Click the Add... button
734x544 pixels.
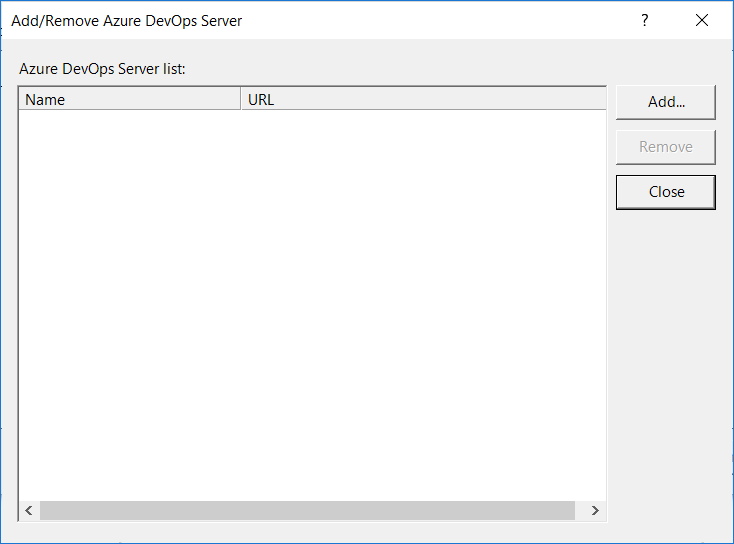click(x=665, y=101)
